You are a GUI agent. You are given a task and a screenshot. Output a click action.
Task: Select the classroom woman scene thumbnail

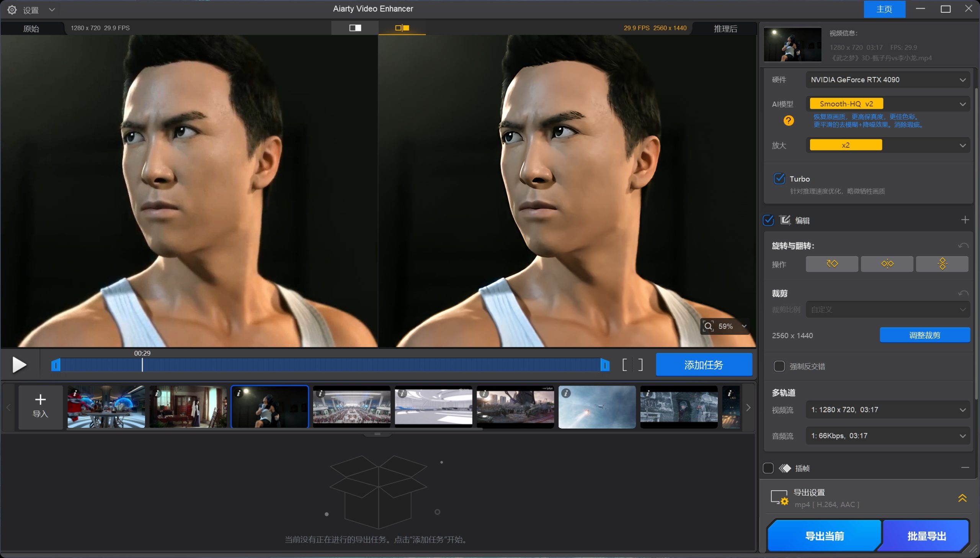click(188, 407)
